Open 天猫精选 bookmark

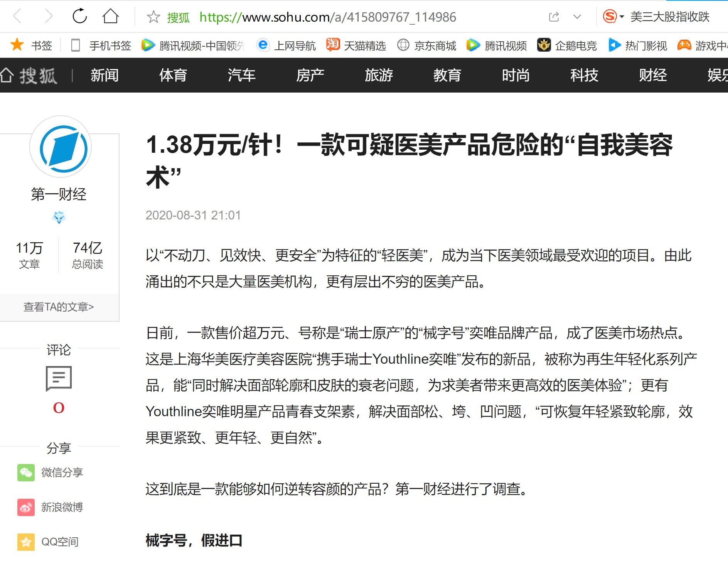356,46
